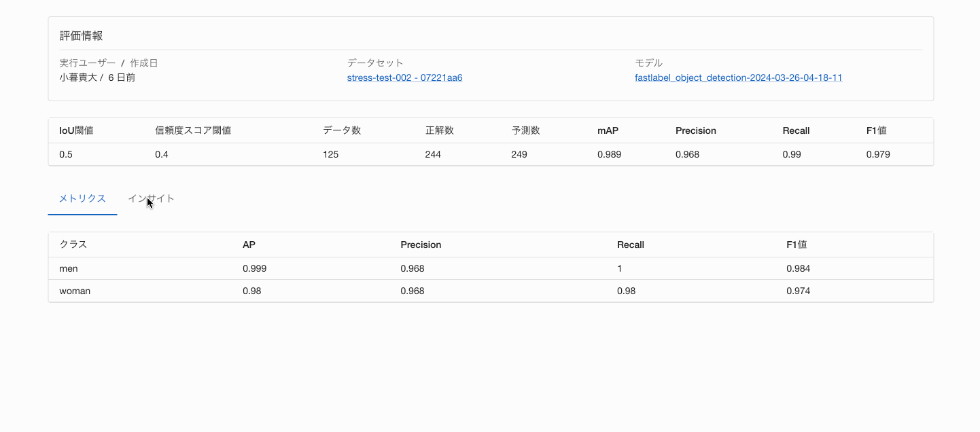Select the men AP value 0.999
Screen dimensions: 980x432
(254, 268)
